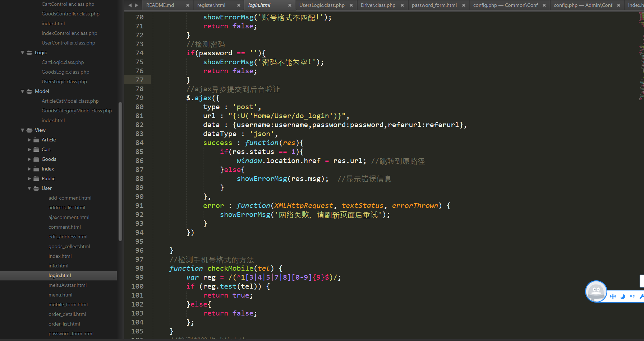This screenshot has height=341, width=644.
Task: Click the code minimap at right edge
Action: 641,56
